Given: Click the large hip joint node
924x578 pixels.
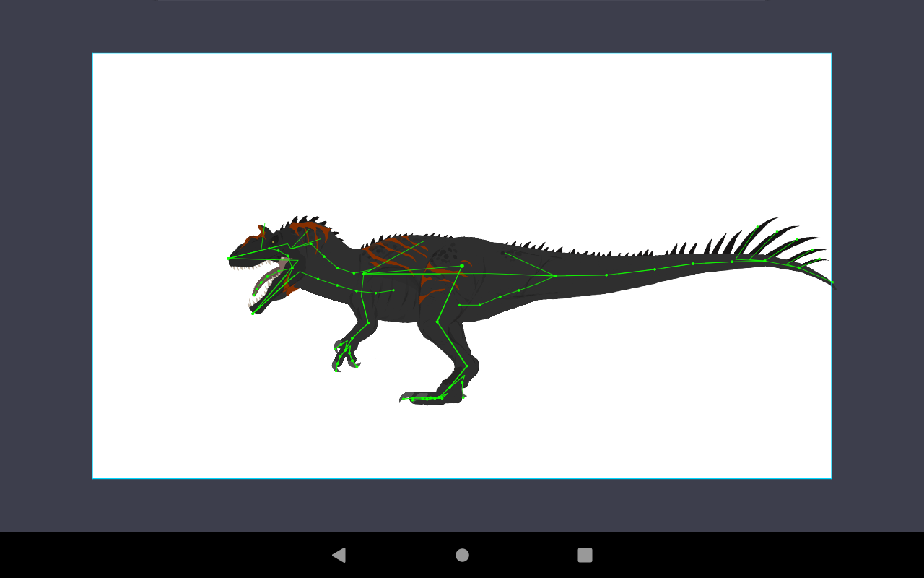Looking at the screenshot, I should coord(462,266).
